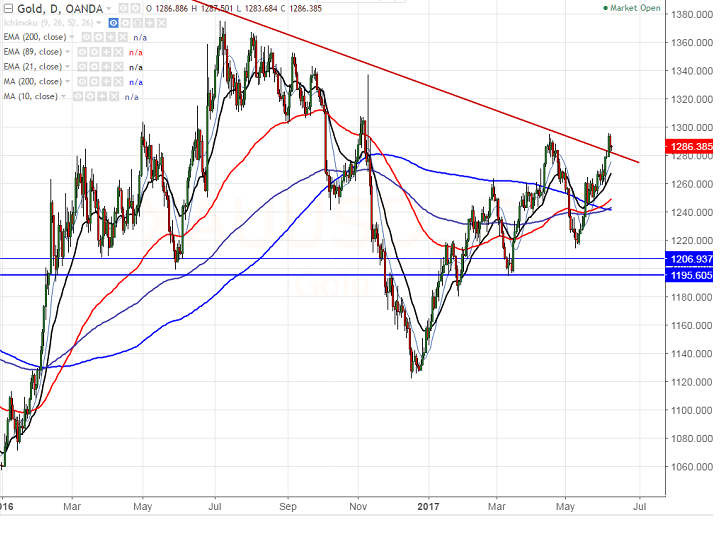725x543 pixels.
Task: Select the MA (10, close) indicator label
Action: (x=31, y=96)
